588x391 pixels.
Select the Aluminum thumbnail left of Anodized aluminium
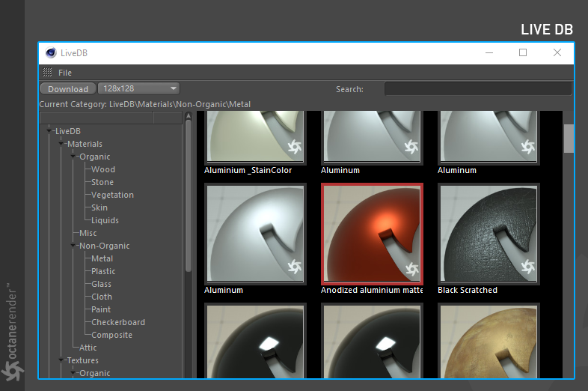[x=255, y=234]
